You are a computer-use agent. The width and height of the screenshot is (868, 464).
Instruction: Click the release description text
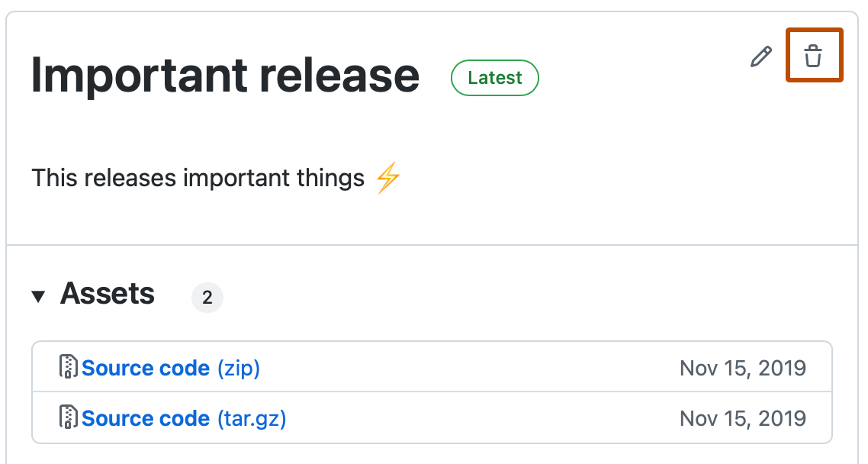(x=197, y=176)
